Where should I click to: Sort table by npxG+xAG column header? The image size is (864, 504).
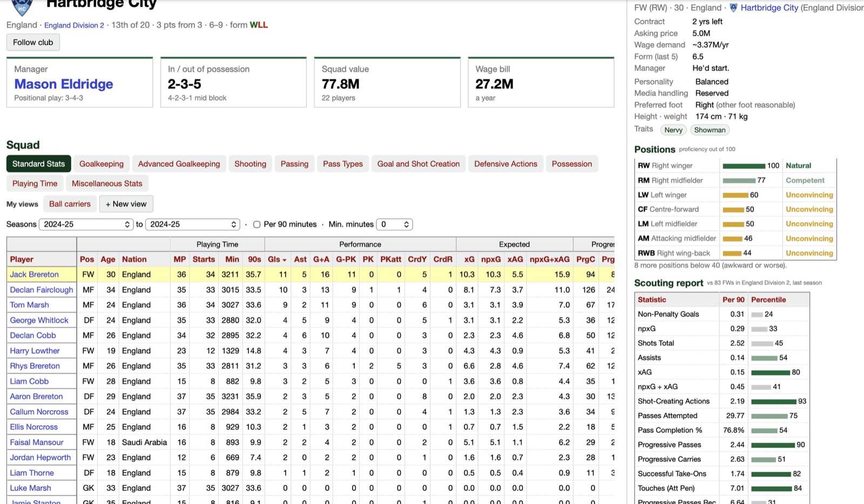(x=550, y=260)
